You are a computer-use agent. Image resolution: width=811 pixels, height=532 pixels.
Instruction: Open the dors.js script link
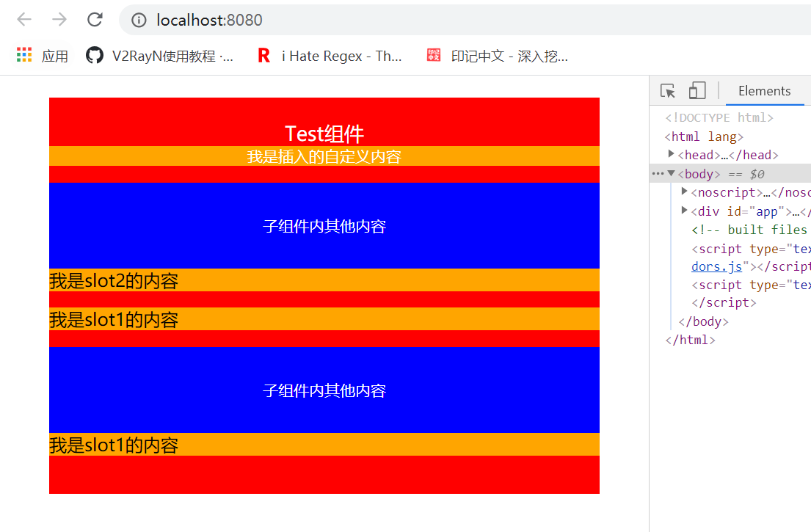716,267
